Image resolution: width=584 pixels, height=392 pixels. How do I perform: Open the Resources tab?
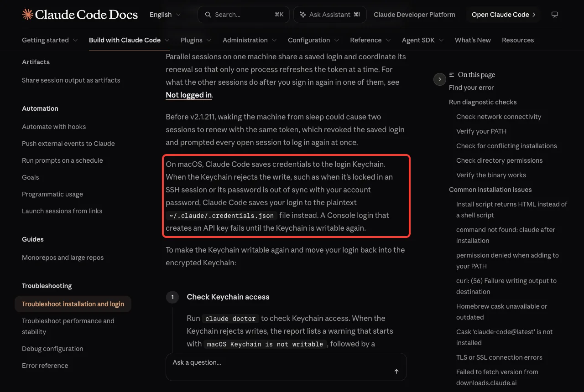518,40
